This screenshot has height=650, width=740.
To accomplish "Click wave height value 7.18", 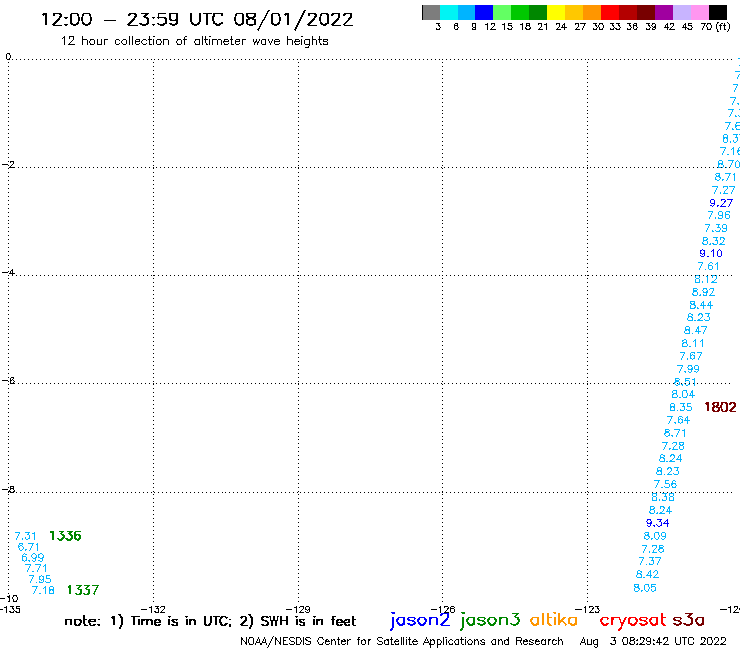I will pyautogui.click(x=43, y=591).
